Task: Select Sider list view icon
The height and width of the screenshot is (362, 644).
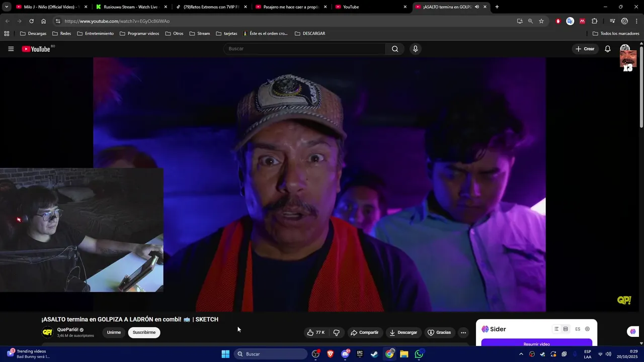Action: tap(556, 329)
